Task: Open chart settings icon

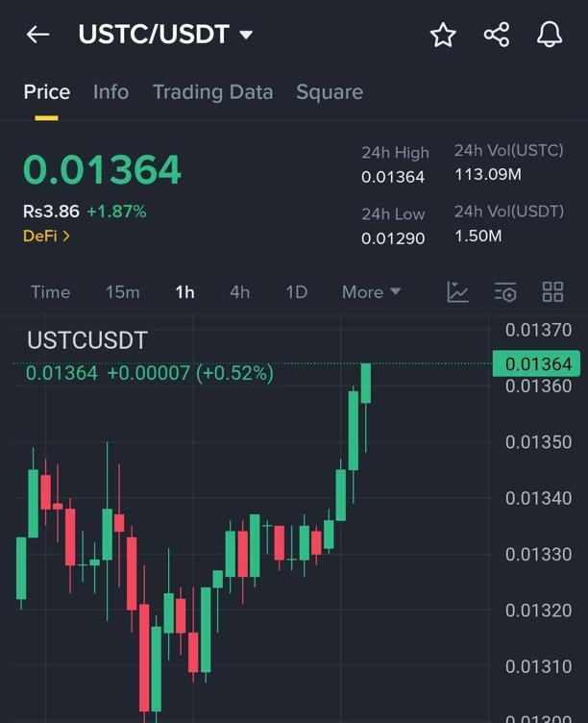Action: 505,292
